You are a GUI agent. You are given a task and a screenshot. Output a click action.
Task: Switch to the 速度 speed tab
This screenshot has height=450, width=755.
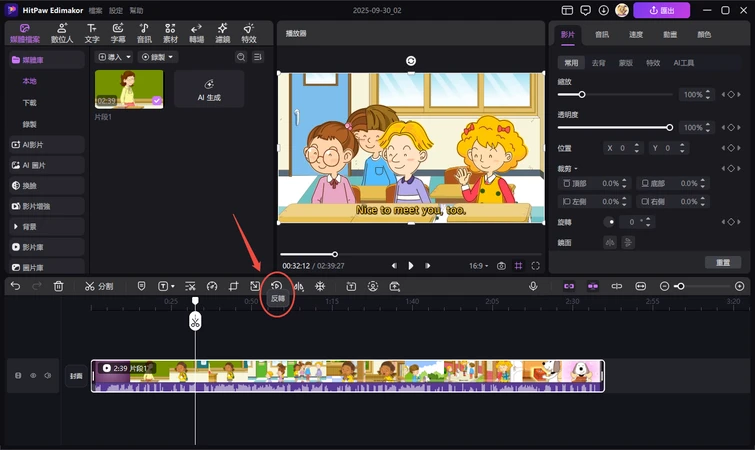coord(635,34)
